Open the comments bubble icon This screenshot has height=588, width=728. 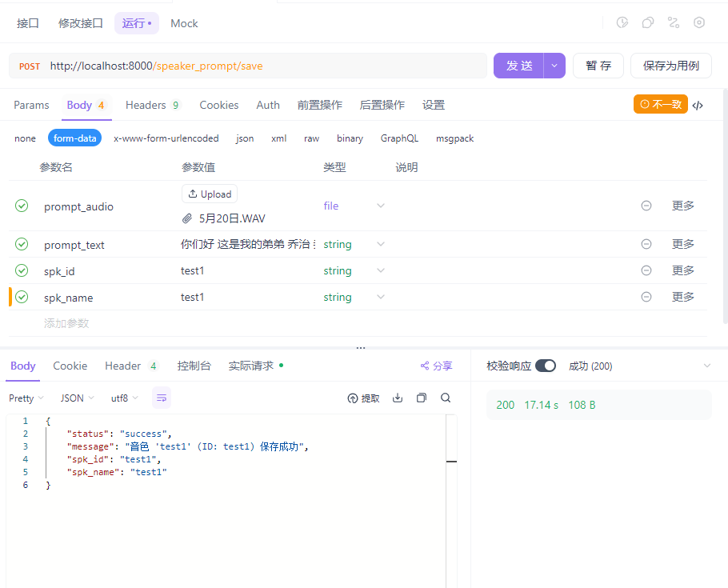pyautogui.click(x=648, y=22)
